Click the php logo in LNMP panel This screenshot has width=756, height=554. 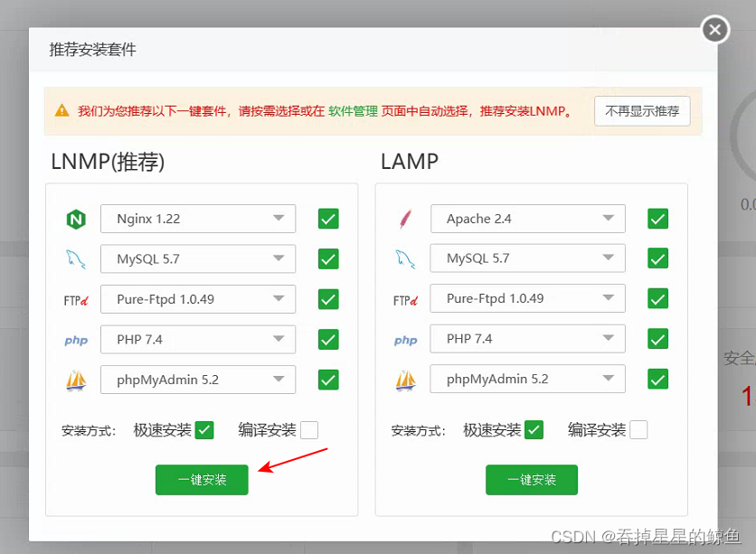76,341
